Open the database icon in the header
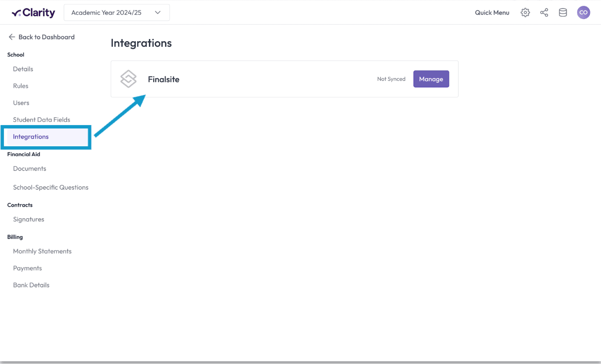This screenshot has height=364, width=601. [563, 12]
